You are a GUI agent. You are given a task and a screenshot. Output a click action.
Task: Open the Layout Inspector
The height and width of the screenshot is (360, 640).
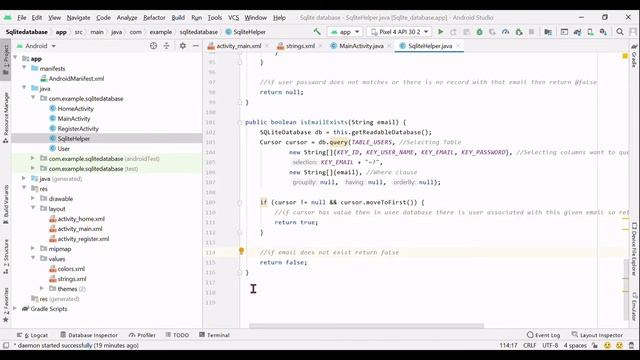[x=598, y=335]
